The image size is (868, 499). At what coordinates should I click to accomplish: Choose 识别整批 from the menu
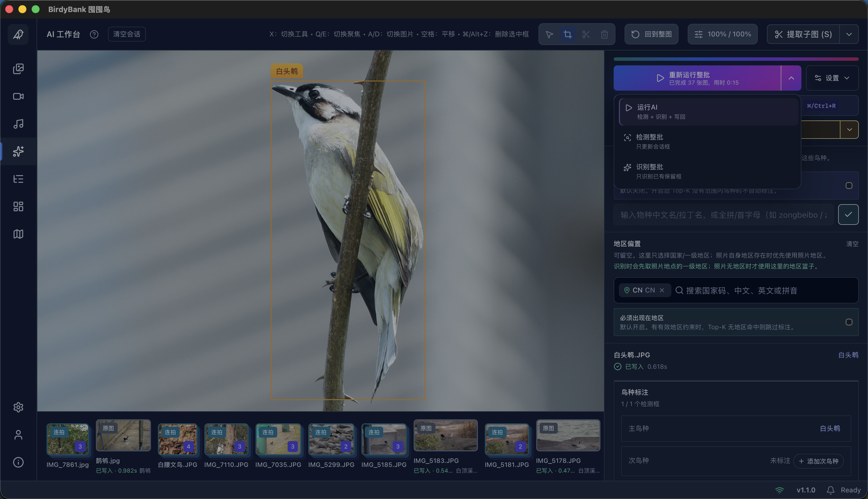pyautogui.click(x=708, y=171)
